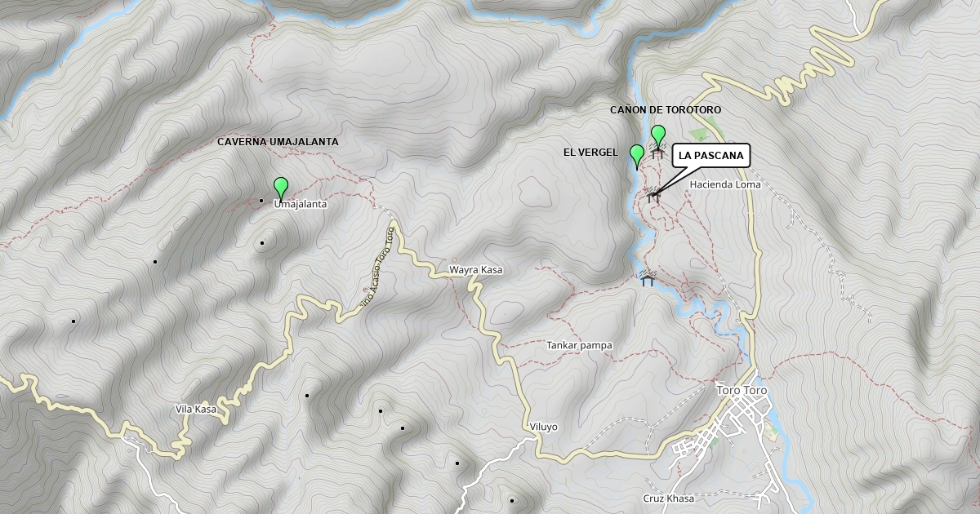Click the Hacienda Loma label
The height and width of the screenshot is (514, 980).
point(725,184)
